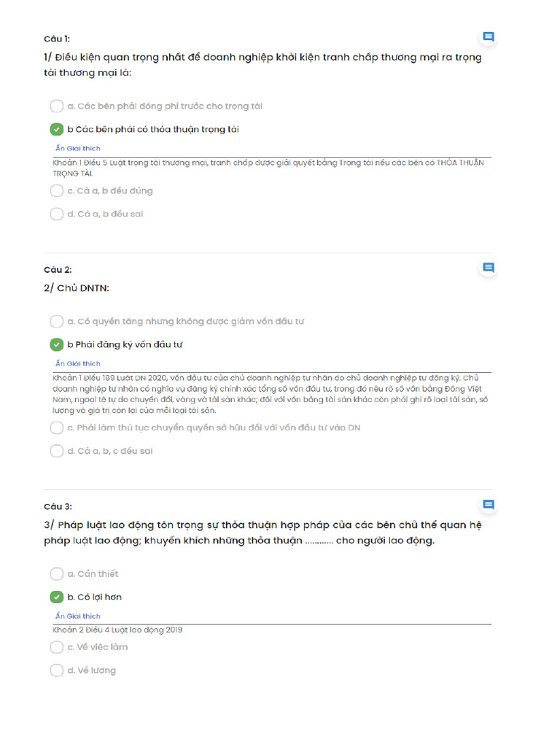Open the comment icon for Câu 3
560x747 pixels.
489,504
